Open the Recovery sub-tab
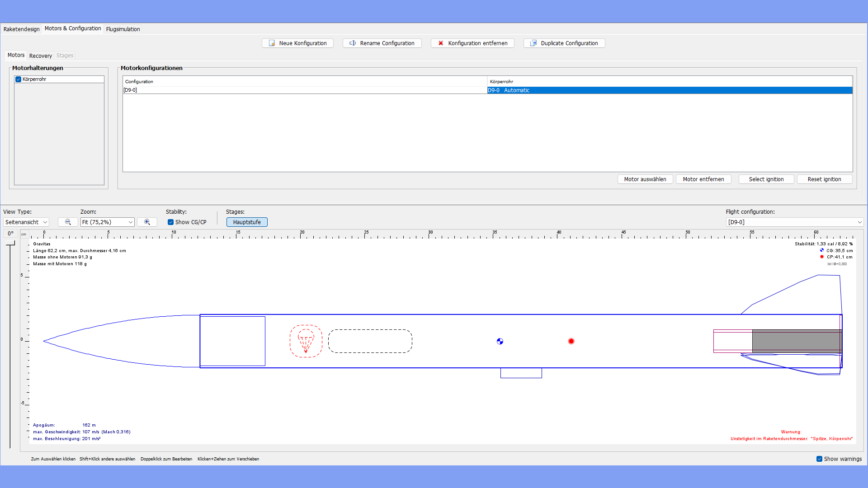Screen dimensions: 868x488 click(40, 56)
